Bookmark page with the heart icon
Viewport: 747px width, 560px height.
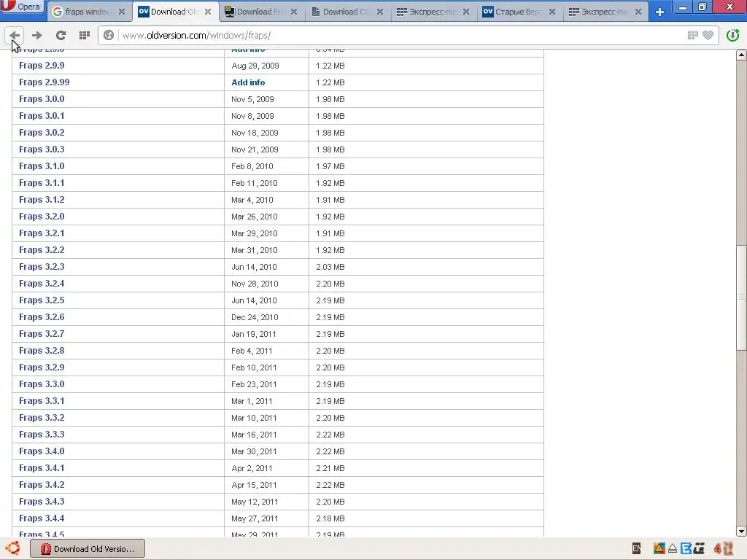coord(708,35)
